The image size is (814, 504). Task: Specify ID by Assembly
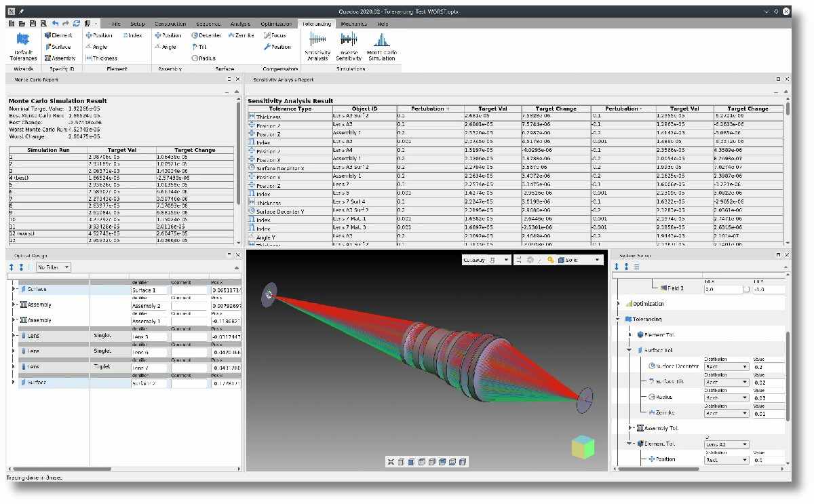[x=60, y=58]
